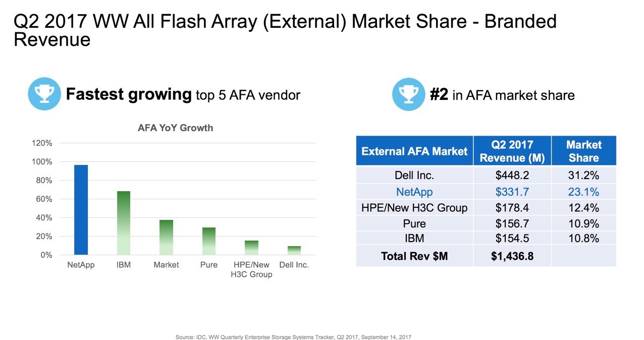Click the '10.8%' market share cell

584,238
